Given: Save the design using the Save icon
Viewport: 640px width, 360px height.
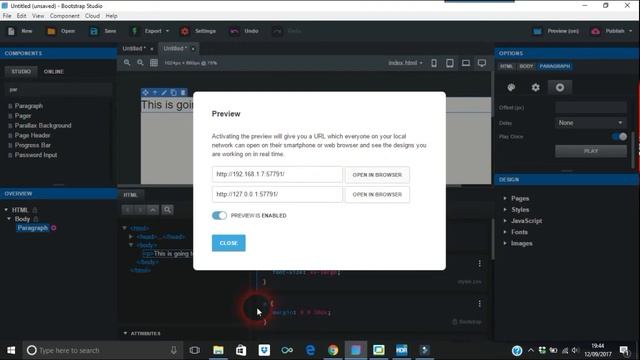Looking at the screenshot, I should (x=94, y=31).
